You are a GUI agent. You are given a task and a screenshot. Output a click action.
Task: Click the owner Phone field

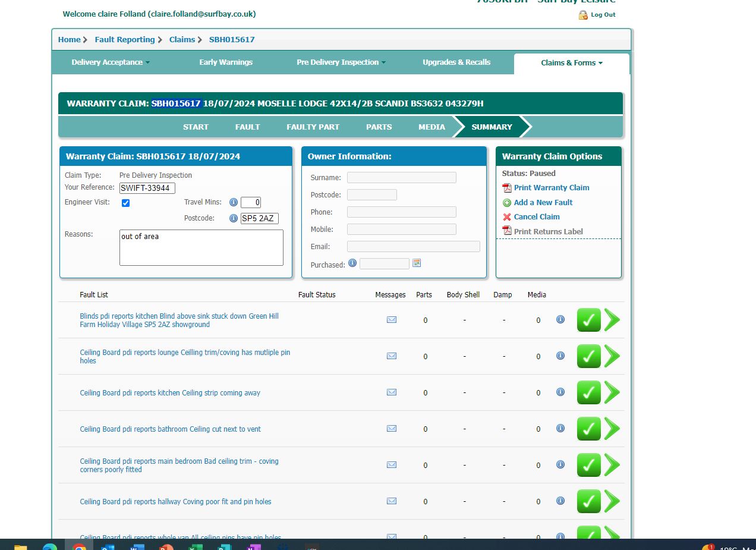coord(402,212)
